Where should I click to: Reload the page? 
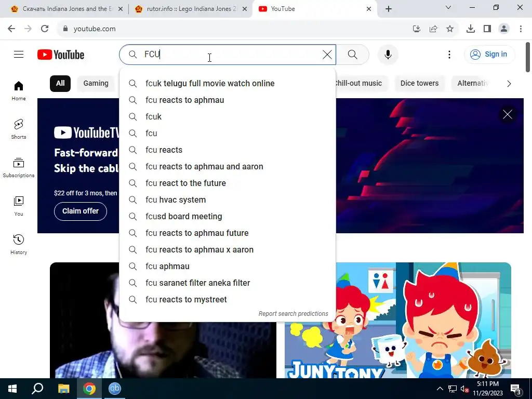tap(45, 29)
